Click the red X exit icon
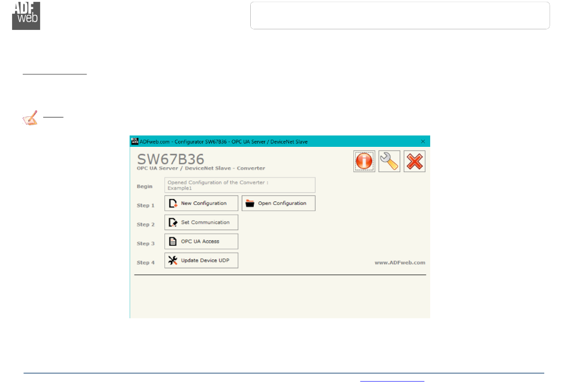The height and width of the screenshot is (392, 570). (415, 161)
